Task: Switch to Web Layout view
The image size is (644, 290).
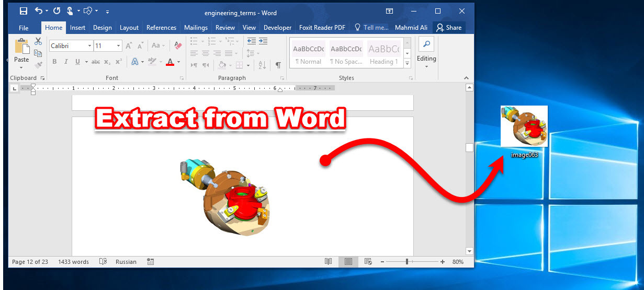Action: 368,262
